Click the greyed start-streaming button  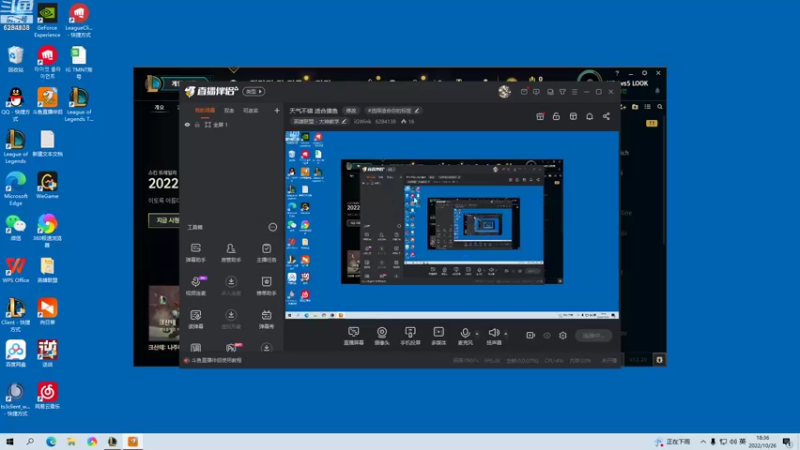pyautogui.click(x=593, y=335)
